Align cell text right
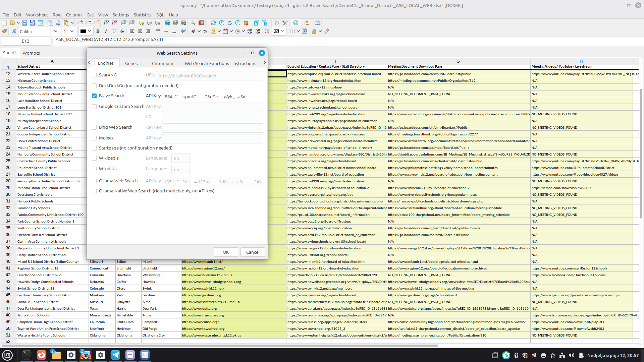The image size is (644, 362). pos(148,31)
